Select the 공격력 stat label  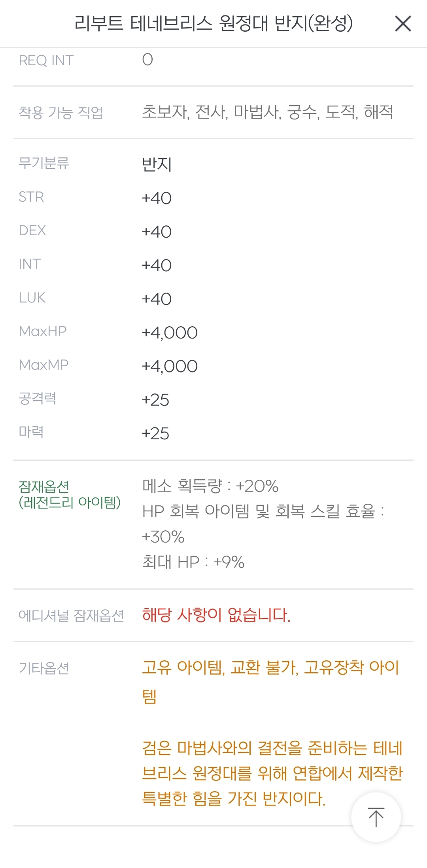tap(38, 399)
